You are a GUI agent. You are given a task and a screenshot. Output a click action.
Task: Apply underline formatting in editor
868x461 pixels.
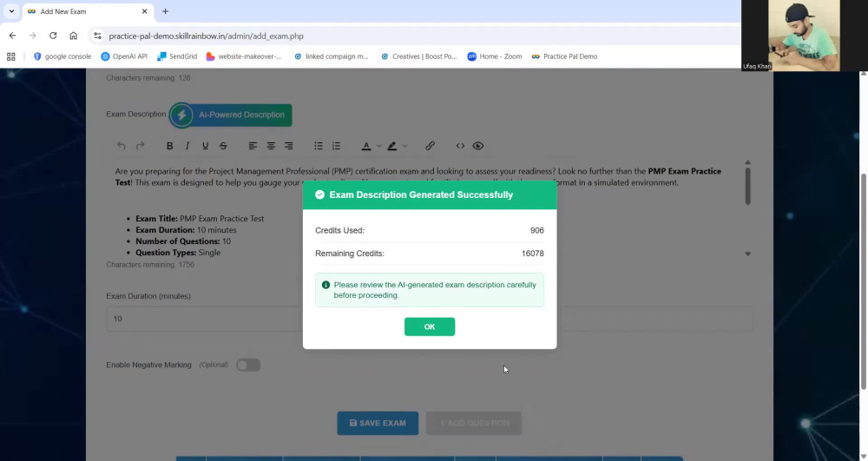coord(206,146)
